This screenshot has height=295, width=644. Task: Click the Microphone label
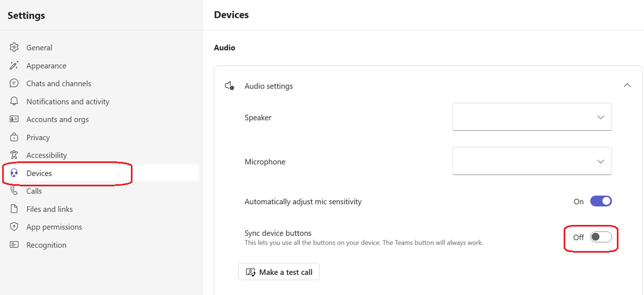click(x=265, y=162)
